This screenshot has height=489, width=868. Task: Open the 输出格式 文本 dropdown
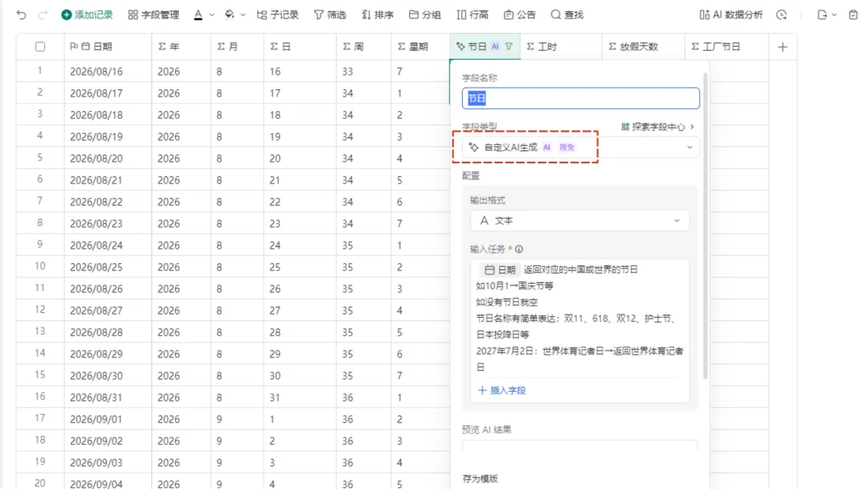point(579,220)
